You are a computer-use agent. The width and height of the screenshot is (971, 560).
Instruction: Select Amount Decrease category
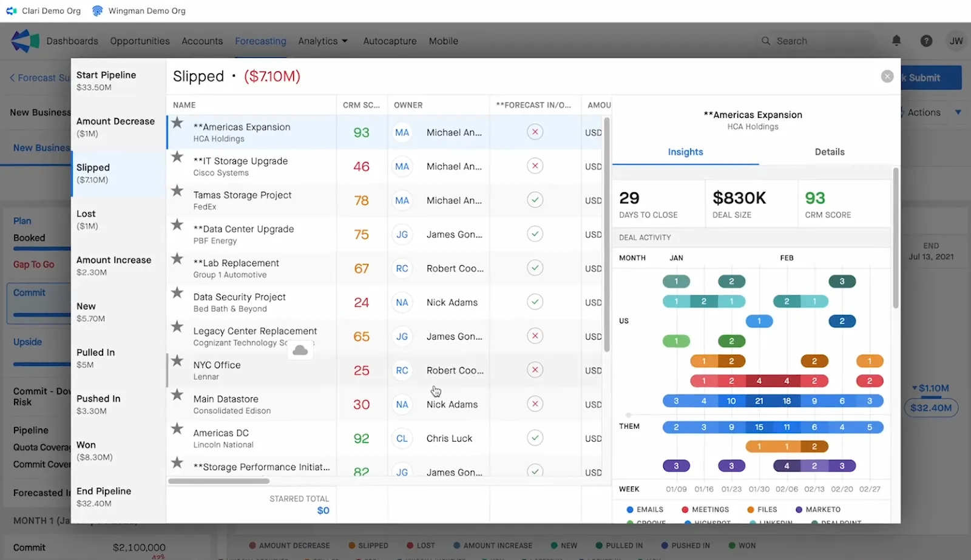point(118,127)
